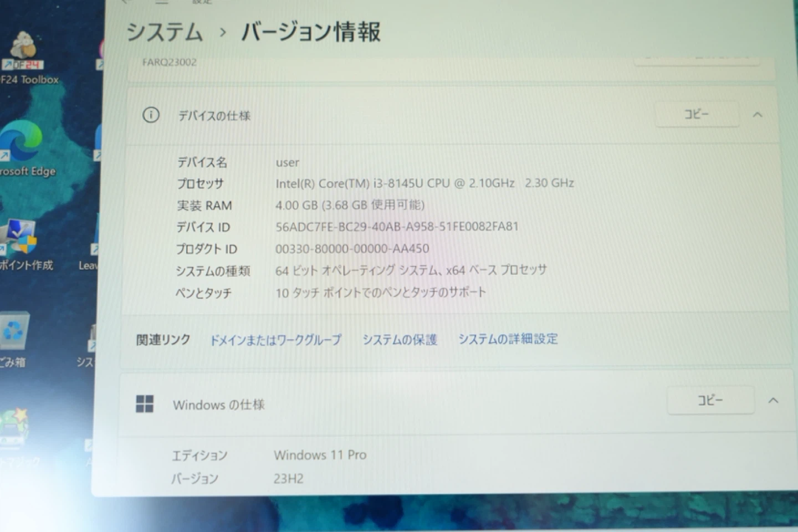
Task: Click the FARQ23002 model text
Action: pyautogui.click(x=169, y=62)
